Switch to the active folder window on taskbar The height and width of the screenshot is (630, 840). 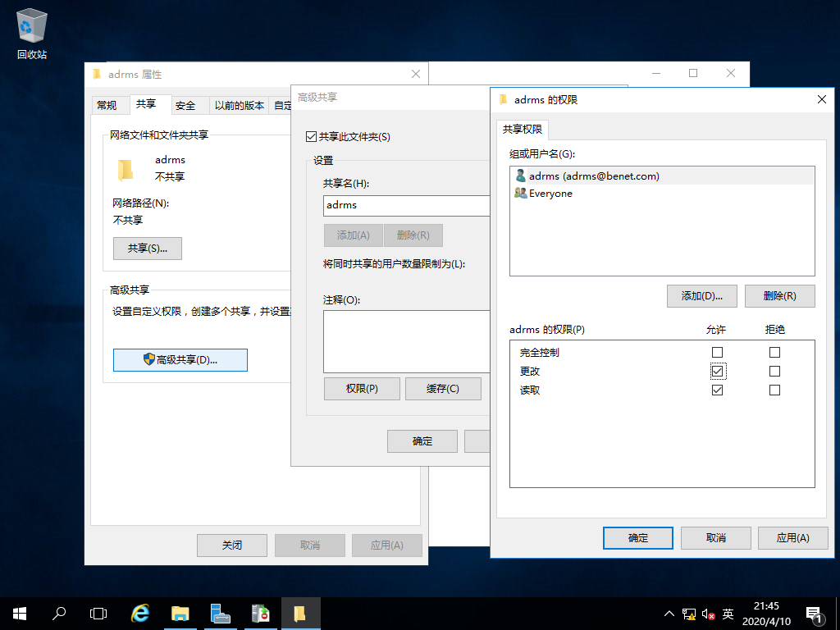(x=300, y=614)
